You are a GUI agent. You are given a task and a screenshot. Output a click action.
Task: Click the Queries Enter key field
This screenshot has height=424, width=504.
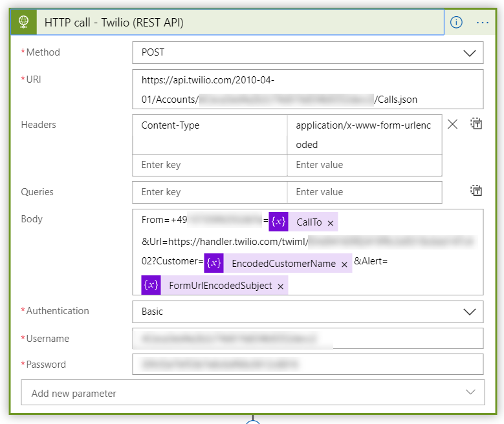(x=210, y=192)
